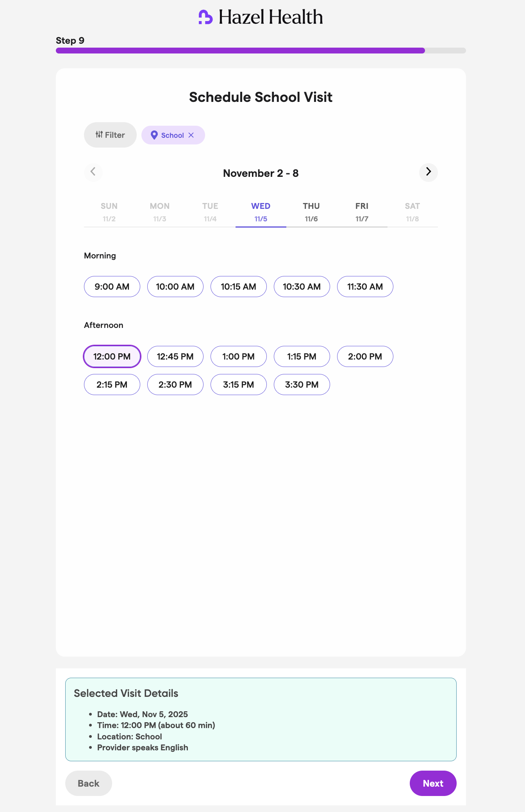Switch to the Friday 11/7 tab

362,212
